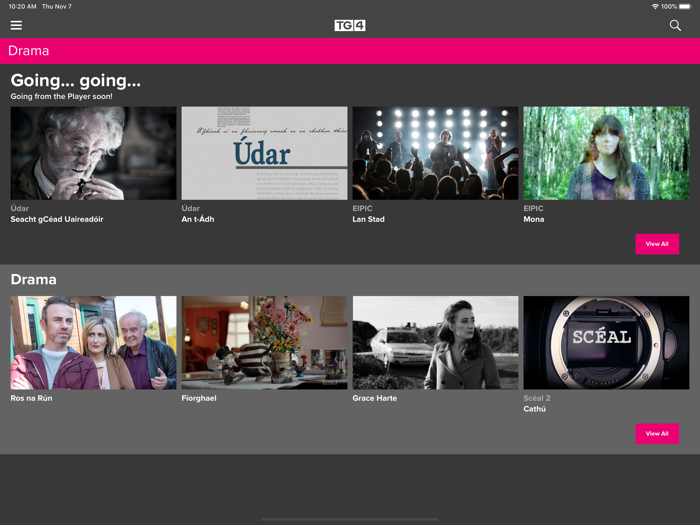Image resolution: width=700 pixels, height=525 pixels.
Task: Tap the TG4 logo
Action: pos(350,25)
